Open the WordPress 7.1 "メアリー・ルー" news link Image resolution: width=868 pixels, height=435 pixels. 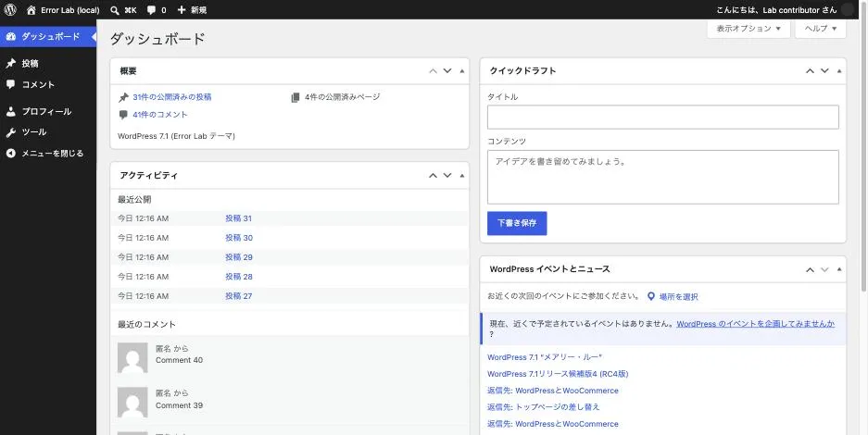pyautogui.click(x=545, y=357)
